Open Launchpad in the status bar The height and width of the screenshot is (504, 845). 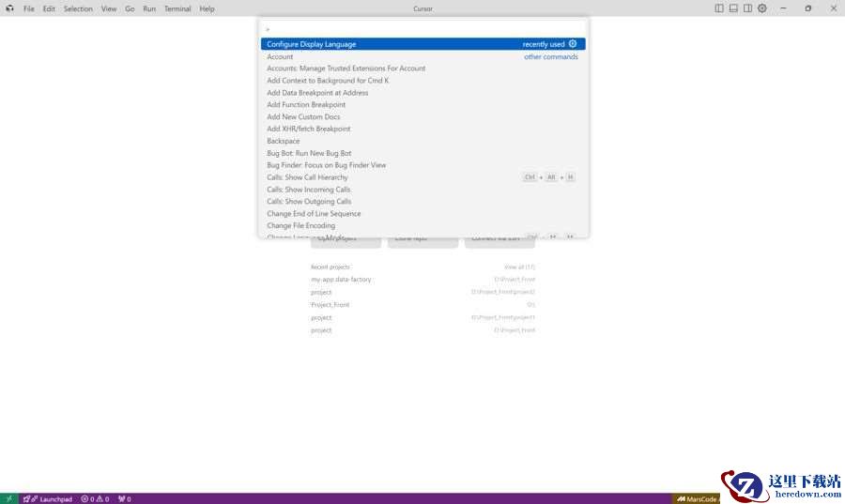tap(48, 498)
